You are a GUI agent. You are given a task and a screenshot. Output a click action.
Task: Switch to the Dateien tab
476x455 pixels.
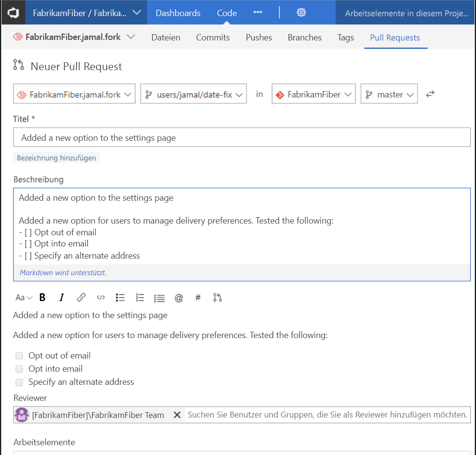[x=166, y=38]
